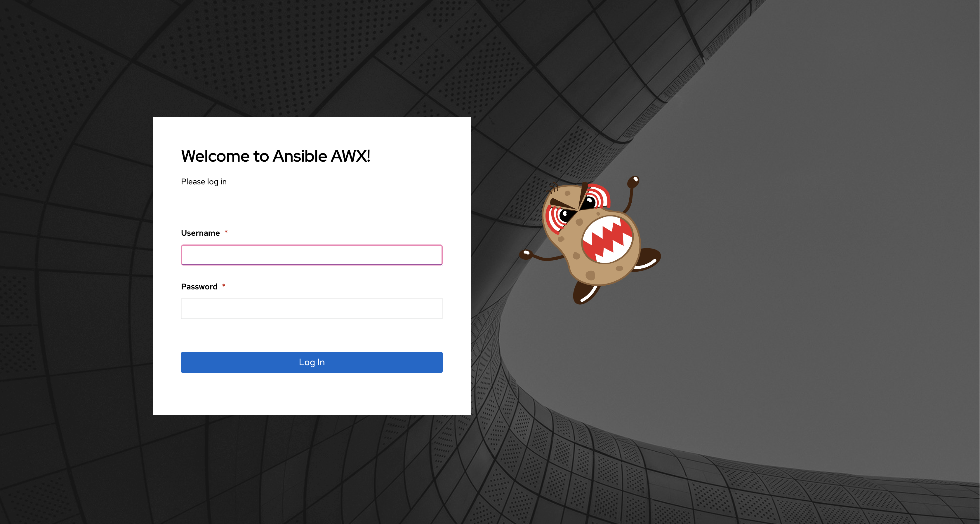Viewport: 980px width, 524px height.
Task: Click the angry potato AWX mascot
Action: [590, 240]
